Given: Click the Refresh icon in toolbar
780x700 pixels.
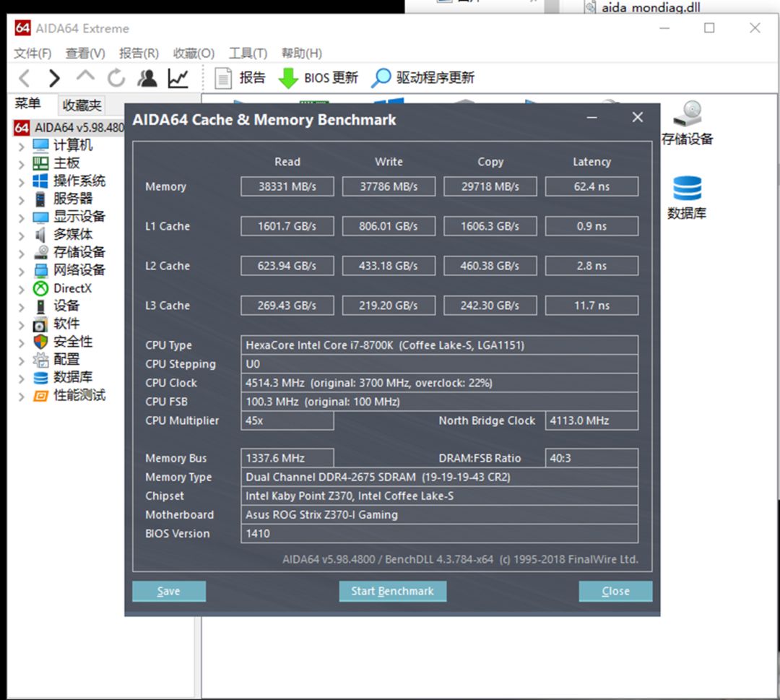Looking at the screenshot, I should click(x=116, y=78).
